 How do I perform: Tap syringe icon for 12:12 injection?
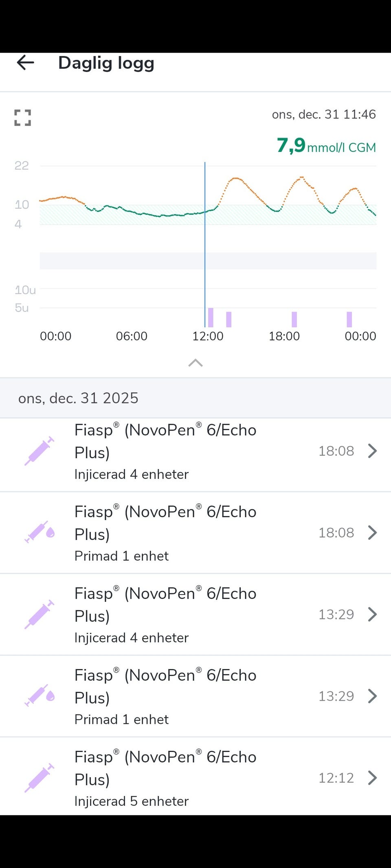pyautogui.click(x=40, y=778)
